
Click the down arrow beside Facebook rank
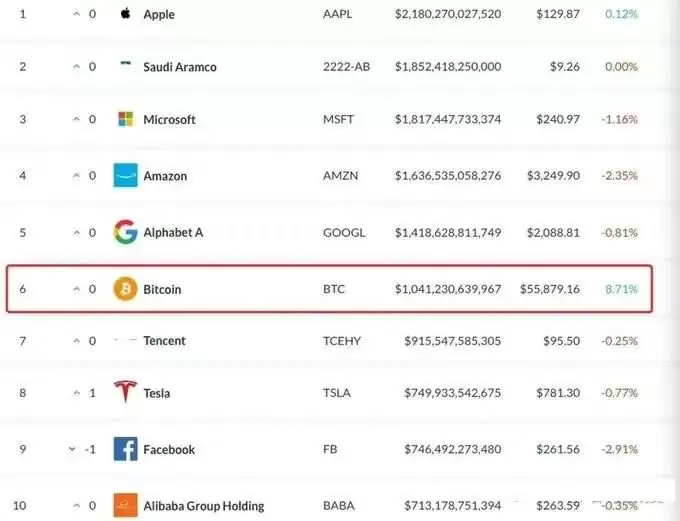(72, 450)
